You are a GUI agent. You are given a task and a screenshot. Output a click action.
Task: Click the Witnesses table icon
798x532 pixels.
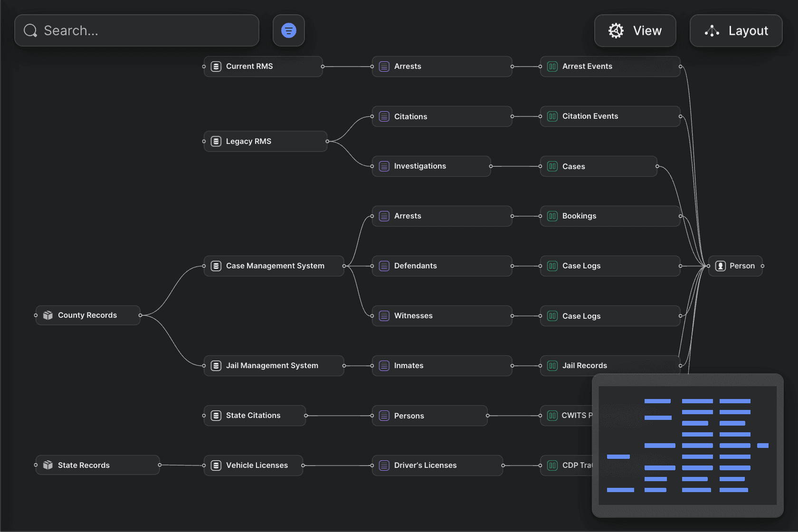point(384,316)
